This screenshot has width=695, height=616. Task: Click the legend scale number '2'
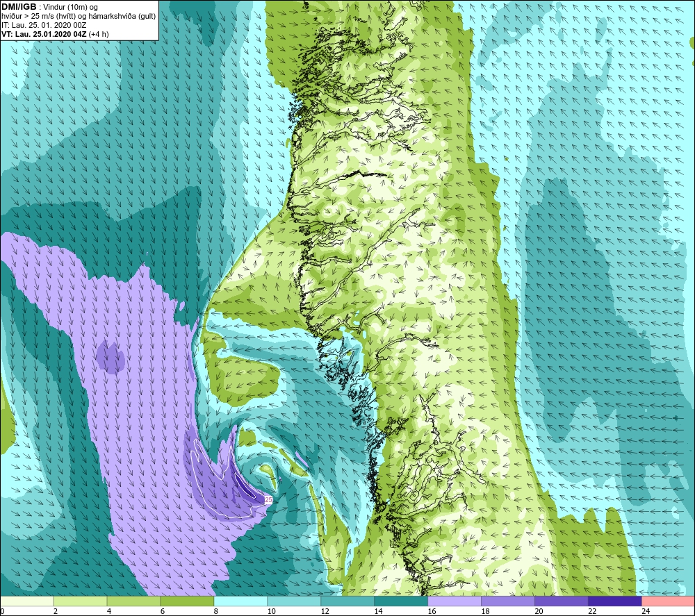pos(56,611)
